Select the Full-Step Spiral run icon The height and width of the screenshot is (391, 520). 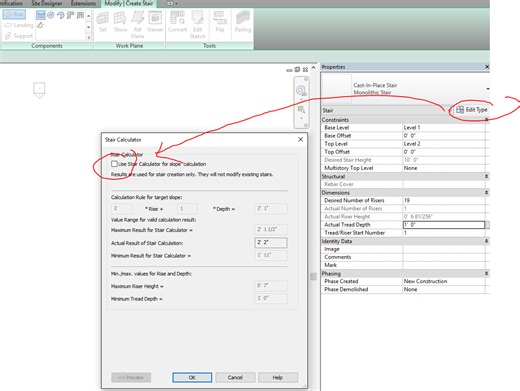51,15
